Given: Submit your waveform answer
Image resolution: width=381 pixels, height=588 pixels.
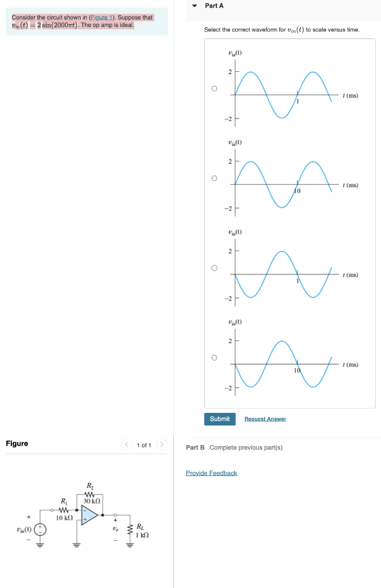Looking at the screenshot, I should coord(219,419).
